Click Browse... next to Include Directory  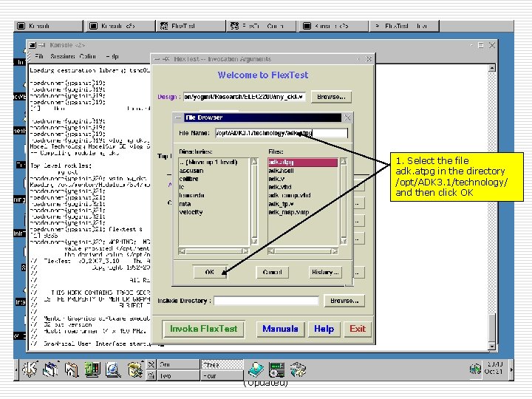[x=344, y=301]
